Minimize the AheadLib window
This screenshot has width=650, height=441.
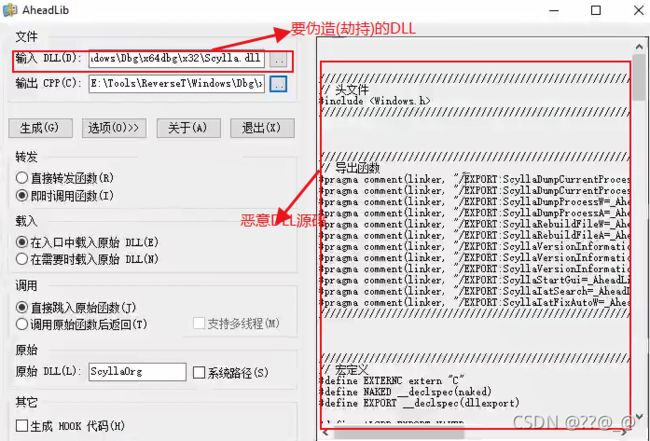[x=554, y=10]
